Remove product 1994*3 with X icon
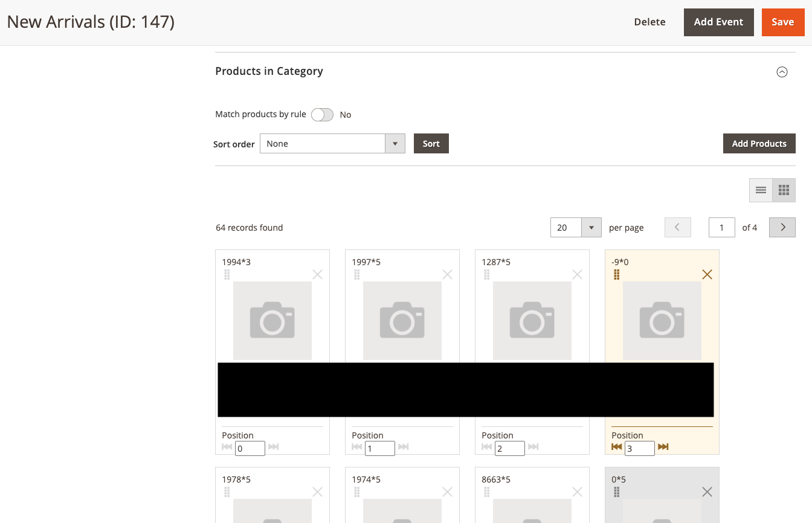The height and width of the screenshot is (523, 812). coord(317,275)
